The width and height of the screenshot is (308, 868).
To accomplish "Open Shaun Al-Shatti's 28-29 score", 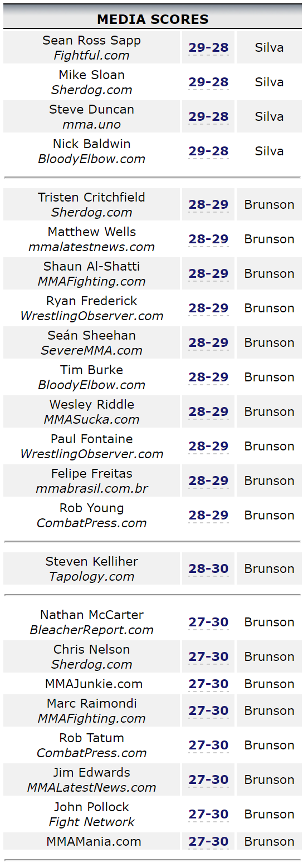I will (x=208, y=274).
